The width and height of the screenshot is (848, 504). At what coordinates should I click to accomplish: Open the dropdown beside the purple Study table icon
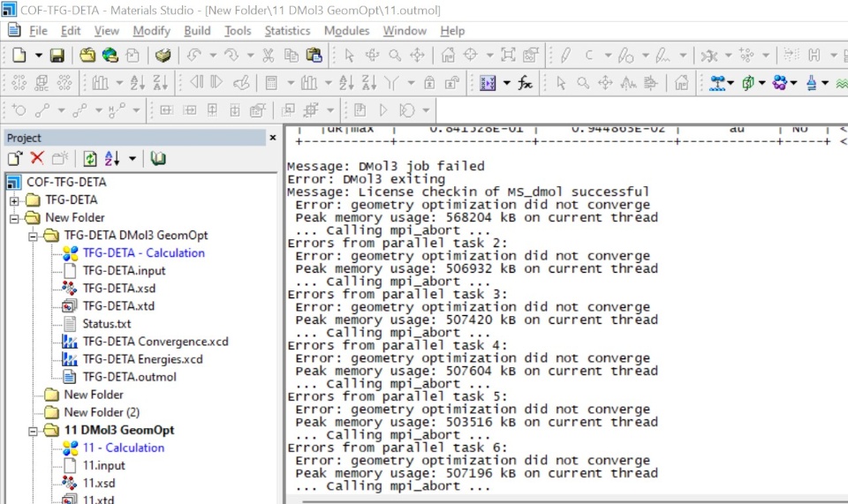[x=507, y=83]
